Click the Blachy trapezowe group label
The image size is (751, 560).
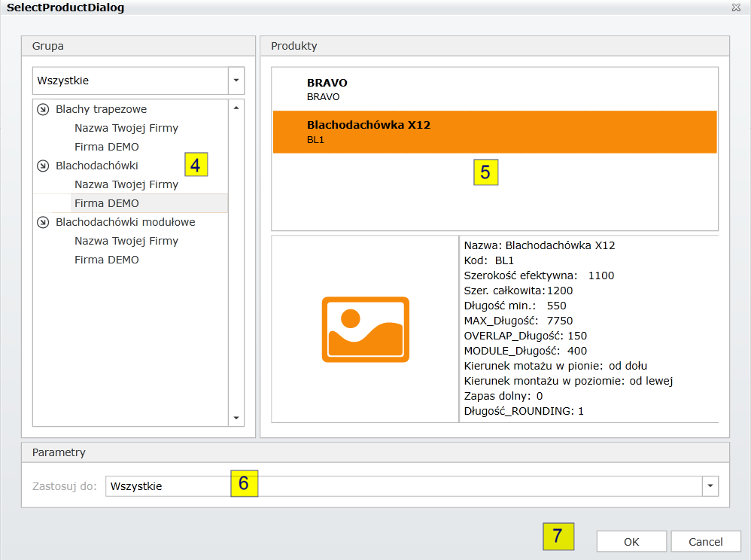tap(101, 109)
